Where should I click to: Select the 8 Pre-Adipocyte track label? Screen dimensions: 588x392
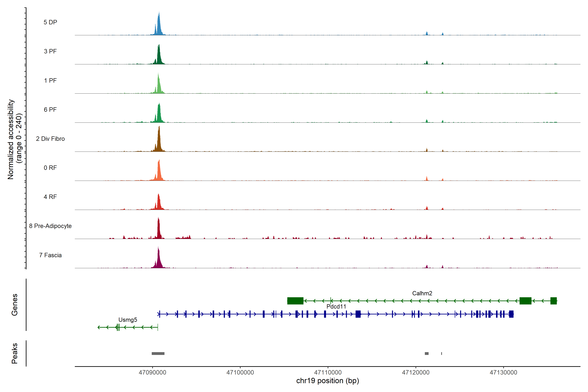pyautogui.click(x=50, y=226)
